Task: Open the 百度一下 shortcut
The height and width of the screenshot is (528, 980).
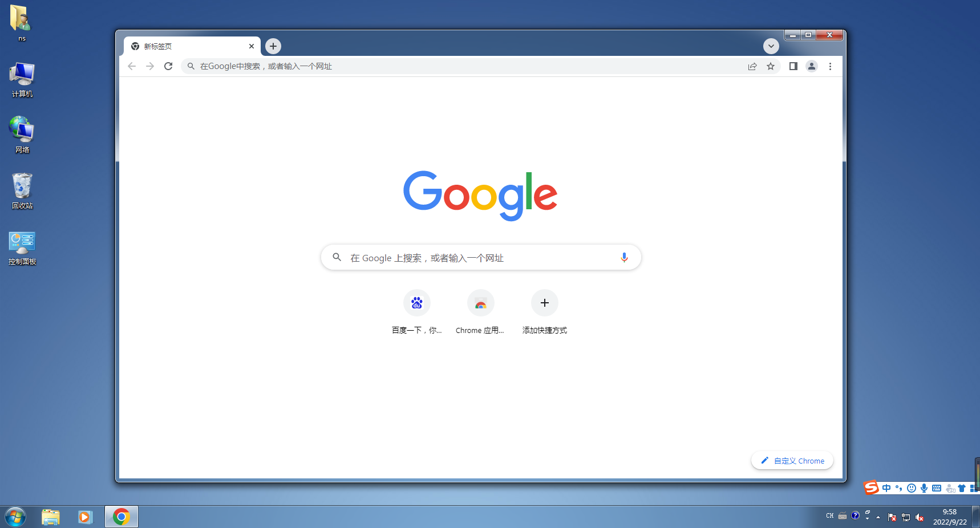Action: click(417, 312)
